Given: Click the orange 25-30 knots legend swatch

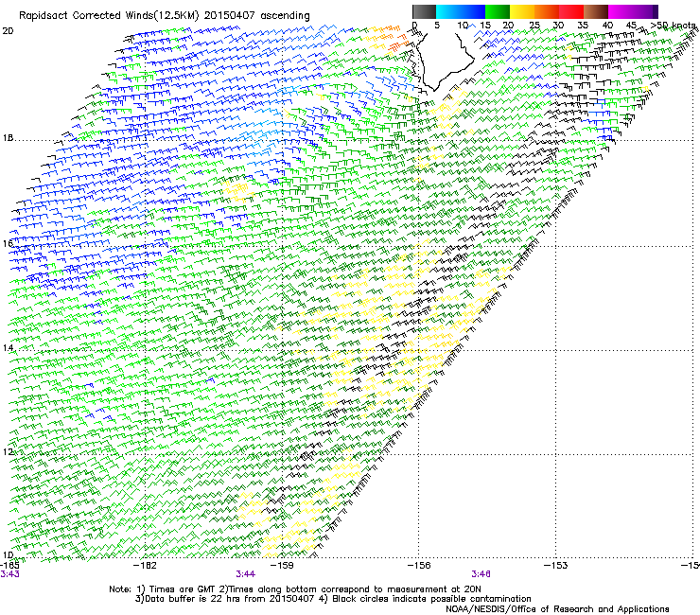Looking at the screenshot, I should pos(547,11).
